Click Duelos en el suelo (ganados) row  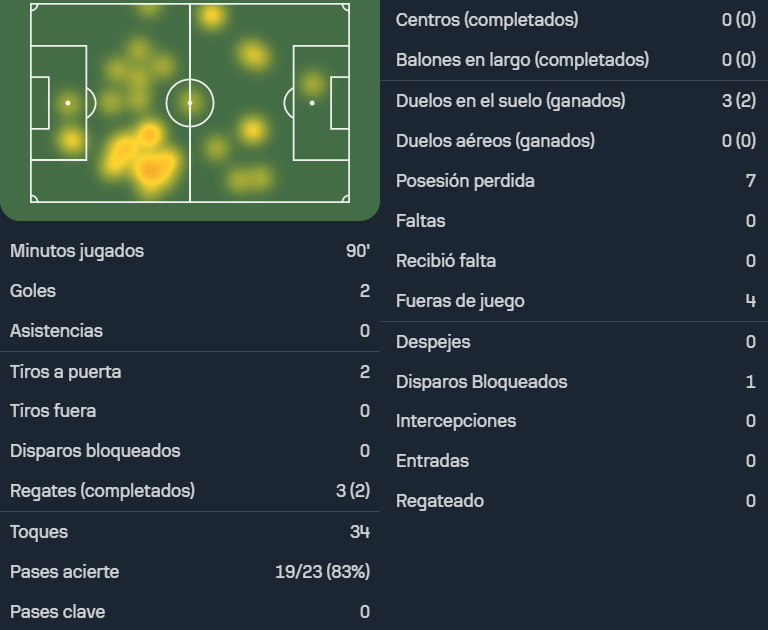click(576, 101)
